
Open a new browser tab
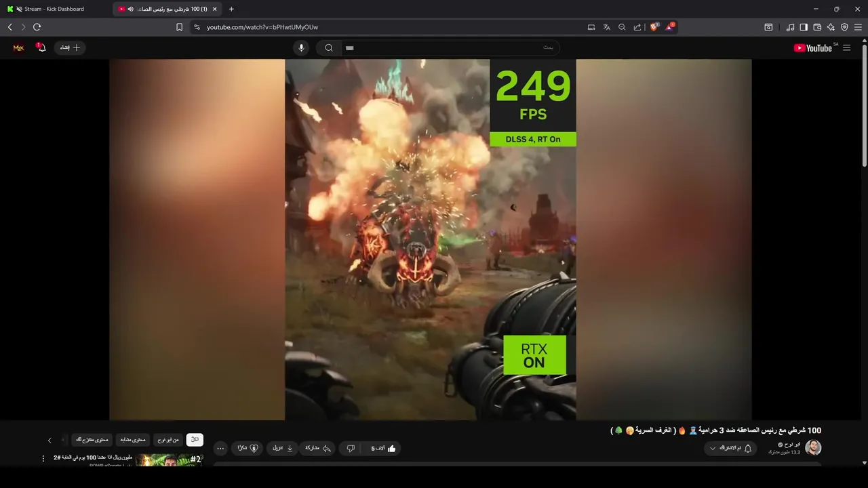click(231, 9)
